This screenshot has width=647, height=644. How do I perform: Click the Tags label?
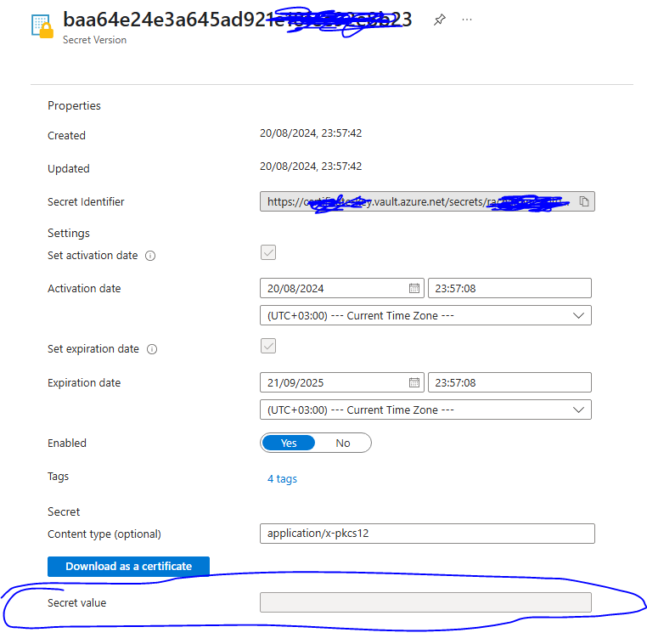58,477
